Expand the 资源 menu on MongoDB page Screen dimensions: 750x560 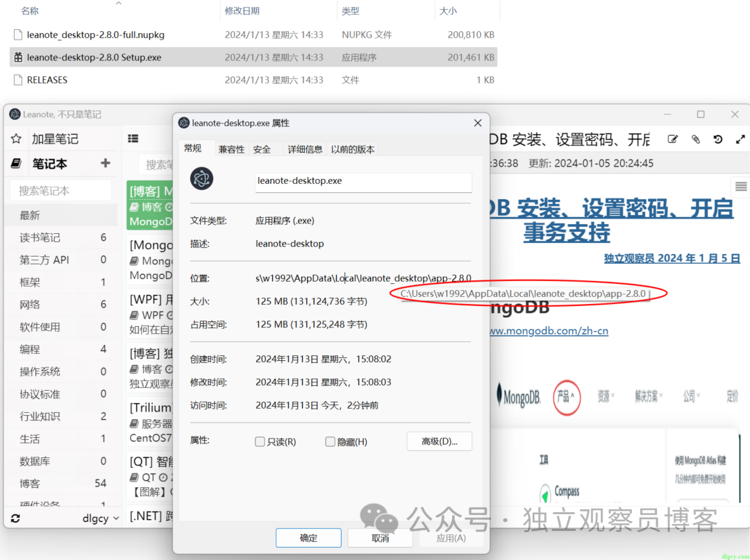point(606,396)
